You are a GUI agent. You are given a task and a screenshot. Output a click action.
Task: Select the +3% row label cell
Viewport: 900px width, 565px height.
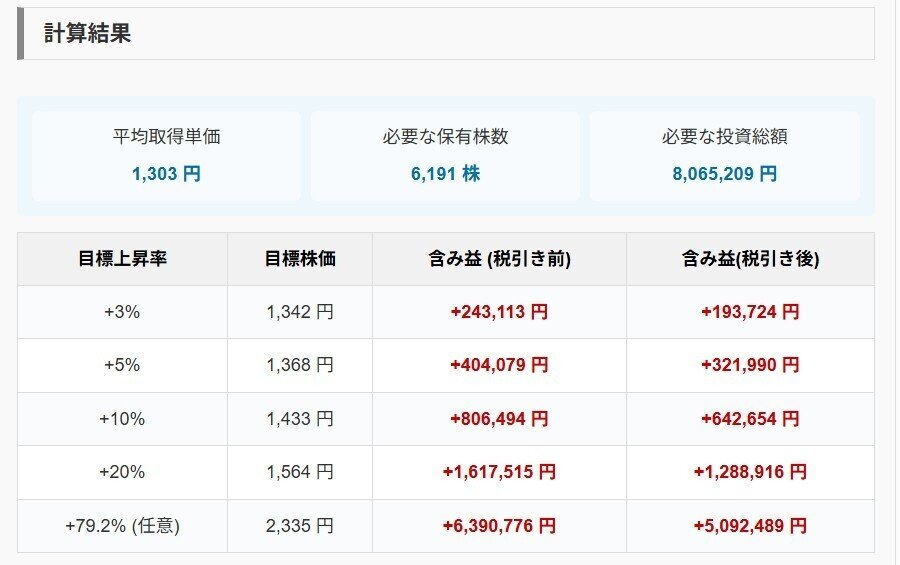(122, 312)
